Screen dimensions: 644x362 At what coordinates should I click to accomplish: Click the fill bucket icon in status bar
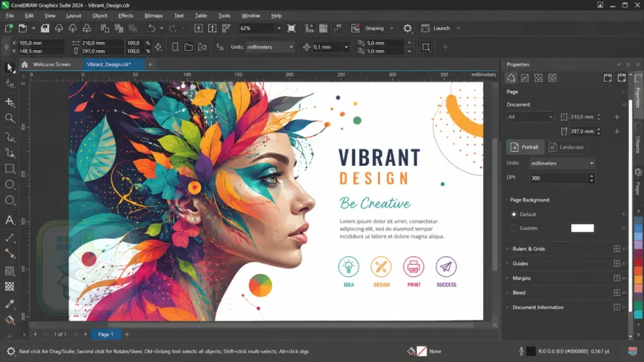(x=411, y=351)
